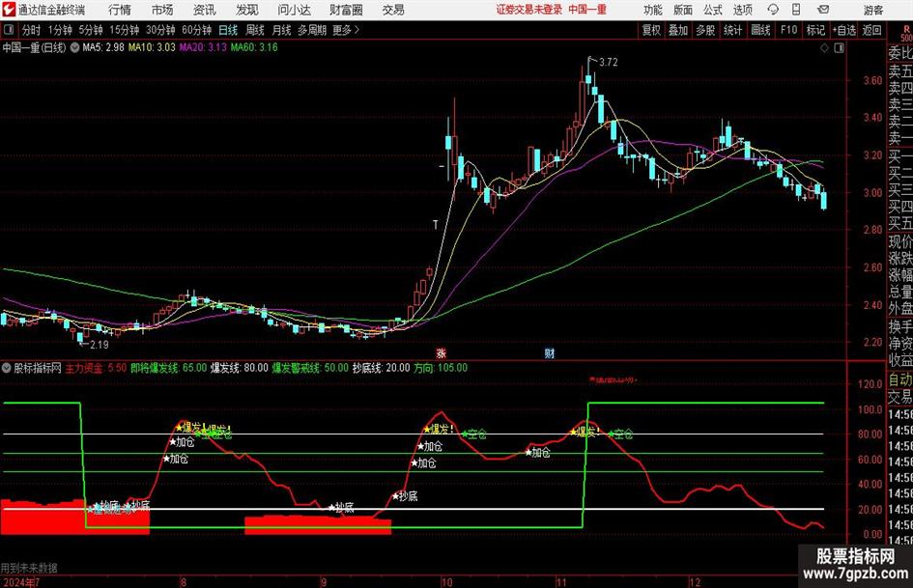The width and height of the screenshot is (913, 588).
Task: Expand the 股标指标网 indicator dropdown
Action: pyautogui.click(x=7, y=368)
